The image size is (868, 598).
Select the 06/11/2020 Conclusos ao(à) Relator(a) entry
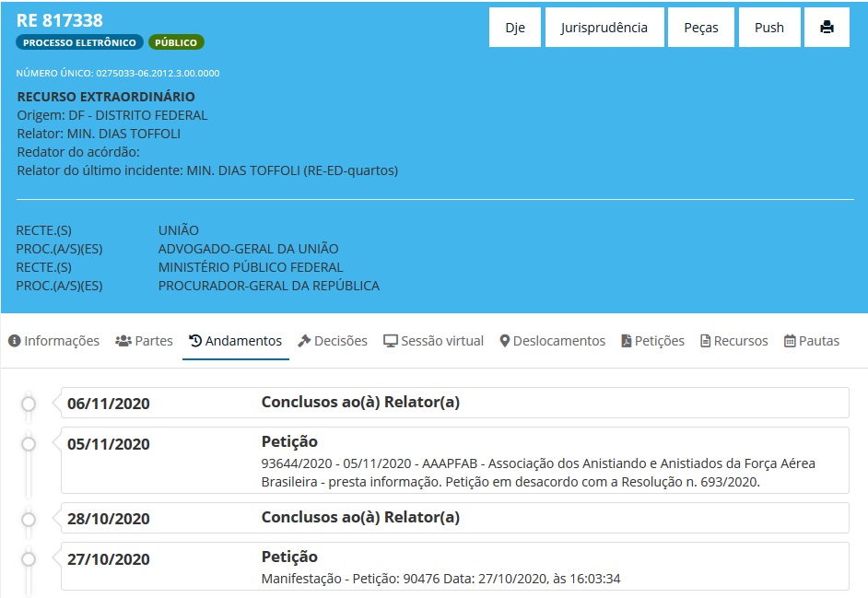pyautogui.click(x=455, y=403)
